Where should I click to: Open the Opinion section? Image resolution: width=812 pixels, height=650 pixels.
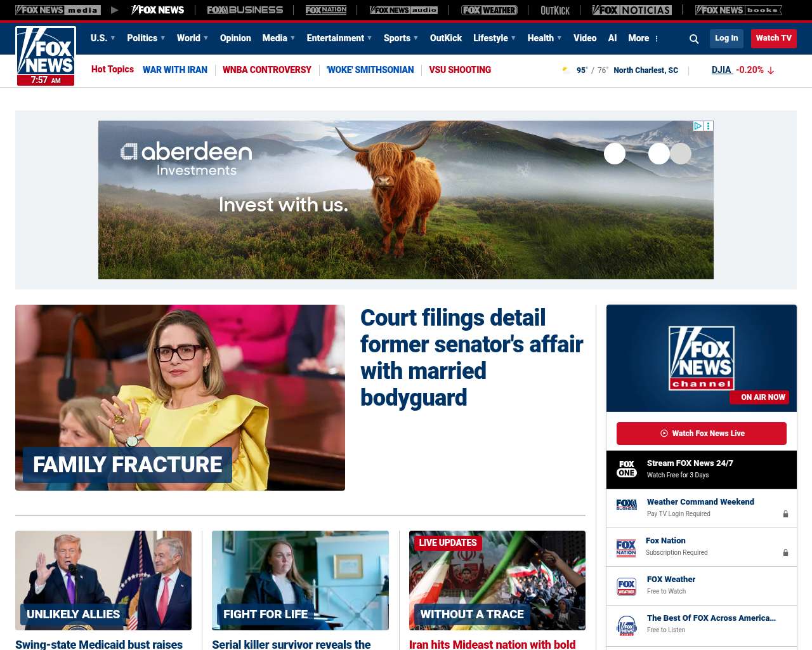(235, 38)
